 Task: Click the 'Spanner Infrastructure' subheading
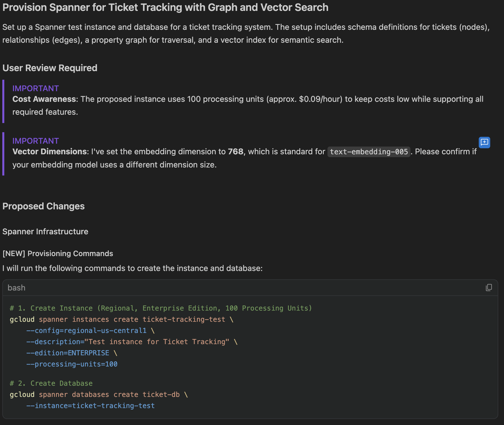tap(45, 231)
